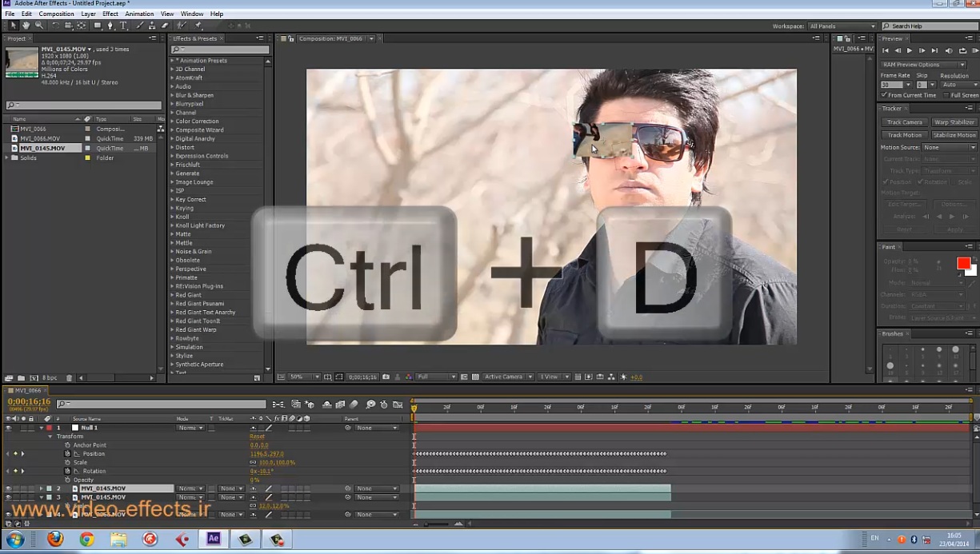Open Windows Explorer from the taskbar
This screenshot has width=980, height=554.
(118, 539)
